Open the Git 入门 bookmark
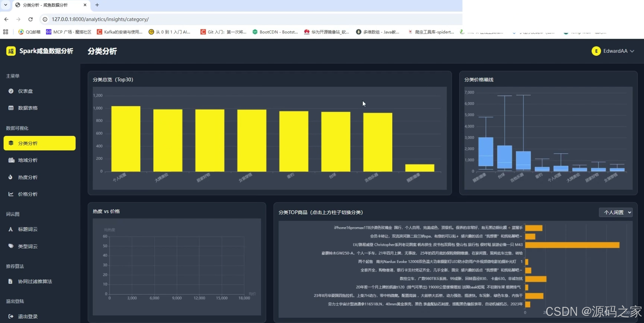Screen dimensions: 644x323 tap(223, 32)
